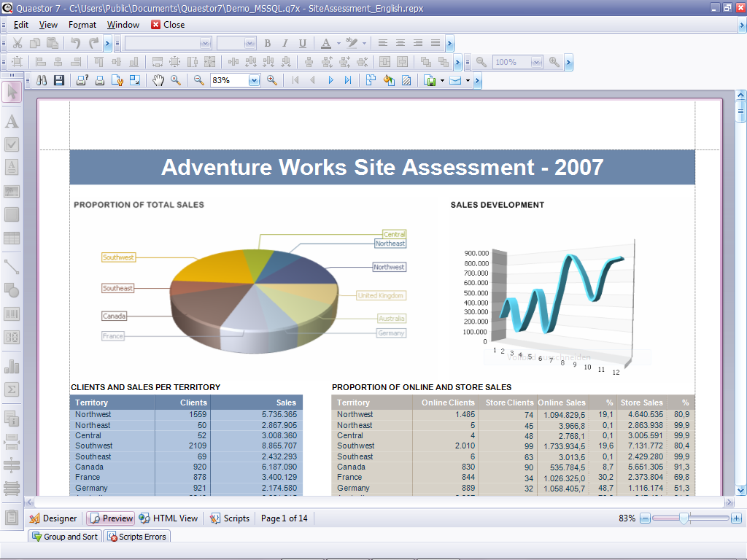747x560 pixels.
Task: Open Page Setup from preview toolbar
Action: [x=117, y=80]
